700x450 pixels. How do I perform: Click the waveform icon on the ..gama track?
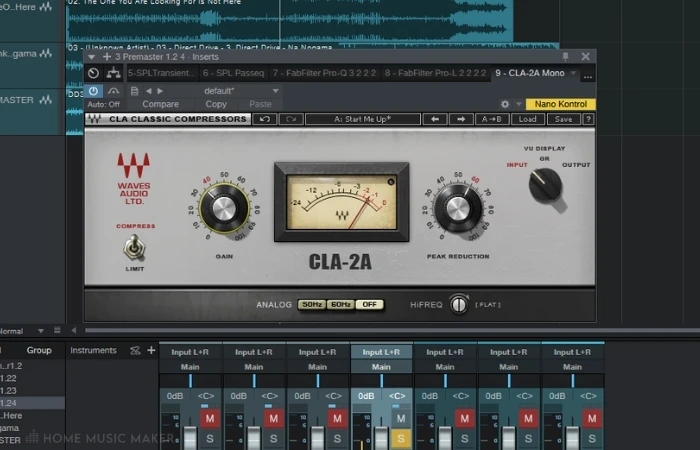point(46,54)
